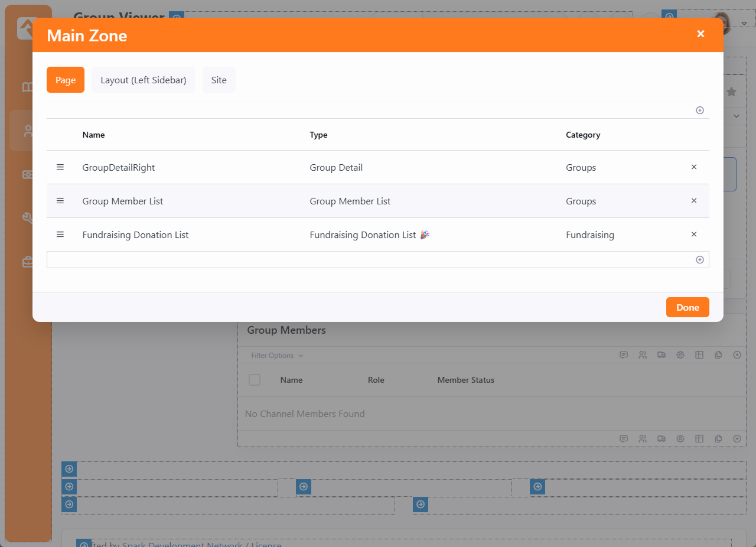Screen dimensions: 756x547
Task: Click the briefcase icon in the left sidebar
Action: click(x=28, y=262)
